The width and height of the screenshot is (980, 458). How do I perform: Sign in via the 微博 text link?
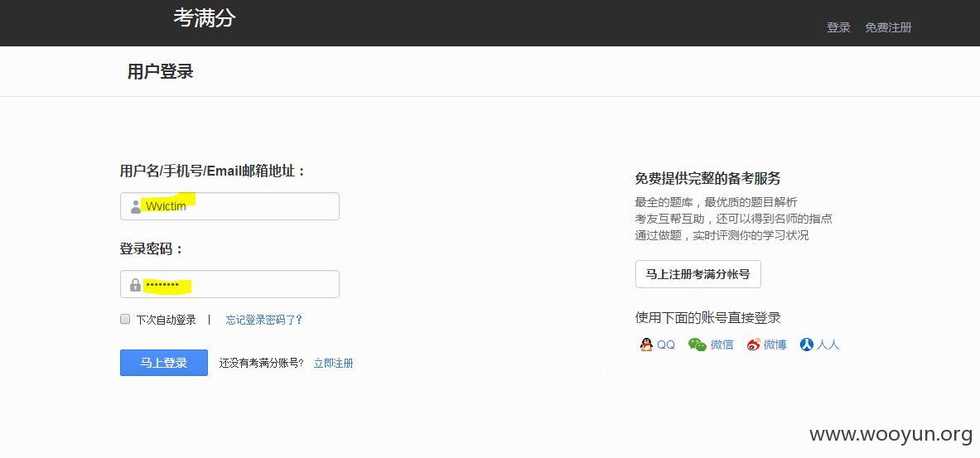pos(775,345)
